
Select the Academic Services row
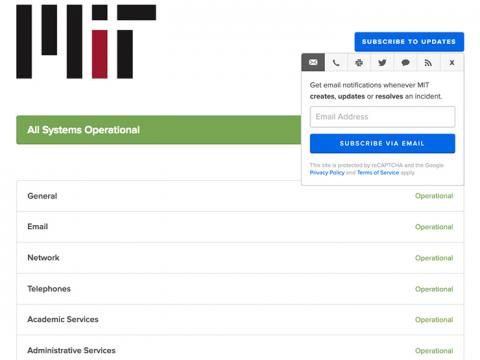(240, 320)
